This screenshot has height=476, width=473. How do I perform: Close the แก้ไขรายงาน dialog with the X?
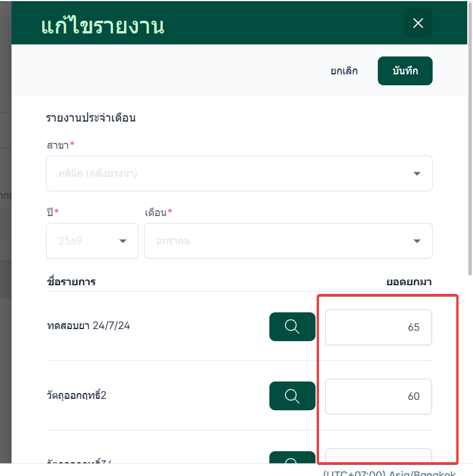pyautogui.click(x=418, y=23)
